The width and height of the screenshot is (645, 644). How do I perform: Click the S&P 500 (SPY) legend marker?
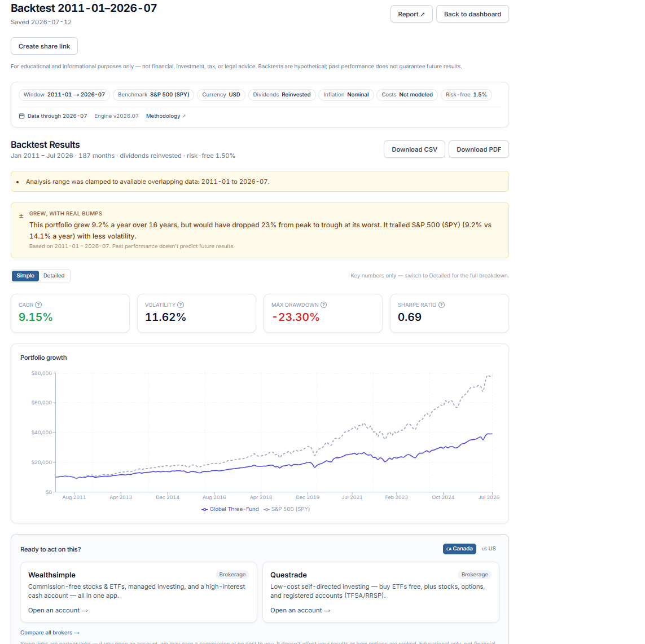coord(266,509)
